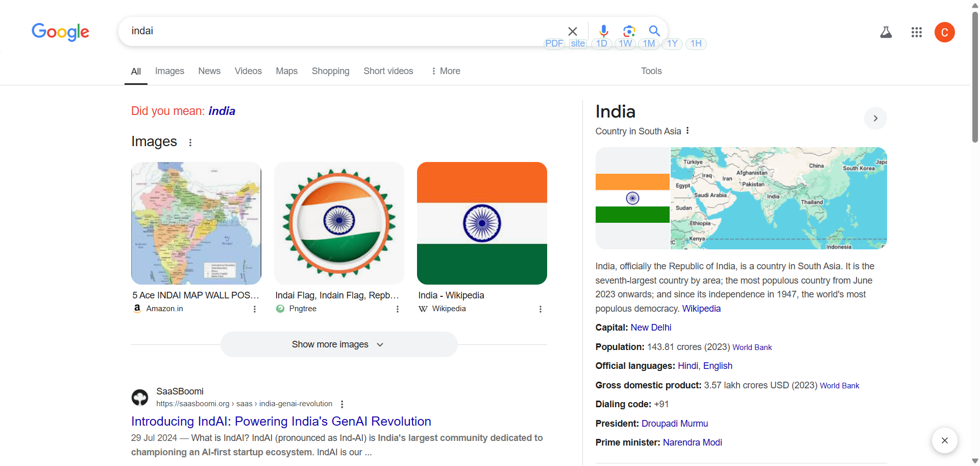Select the All results tab
The image size is (980, 466).
[136, 72]
